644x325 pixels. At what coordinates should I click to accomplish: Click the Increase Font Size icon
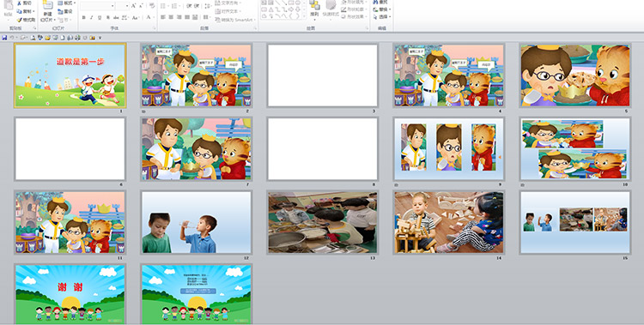[x=133, y=6]
